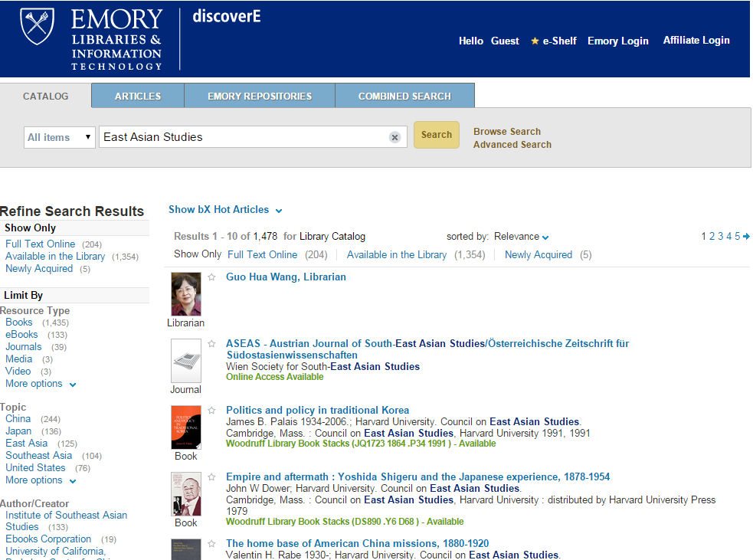Image resolution: width=753 pixels, height=560 pixels.
Task: Limit results to Journals
Action: [x=24, y=347]
